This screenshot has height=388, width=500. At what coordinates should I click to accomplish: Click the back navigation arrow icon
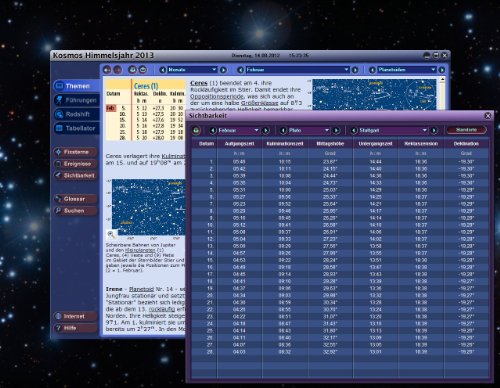pos(107,70)
